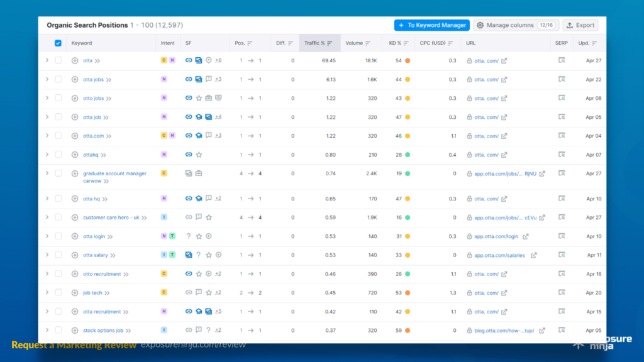Open the graduate account manager carwow keyword link
The height and width of the screenshot is (362, 644).
pos(114,177)
